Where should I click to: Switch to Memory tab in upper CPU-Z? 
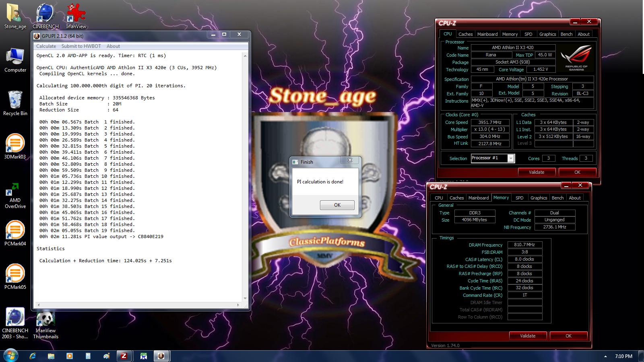pyautogui.click(x=510, y=34)
